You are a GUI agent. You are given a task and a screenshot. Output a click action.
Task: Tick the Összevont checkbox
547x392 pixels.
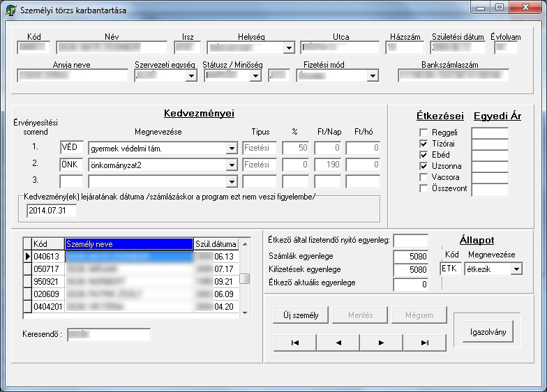coord(424,188)
